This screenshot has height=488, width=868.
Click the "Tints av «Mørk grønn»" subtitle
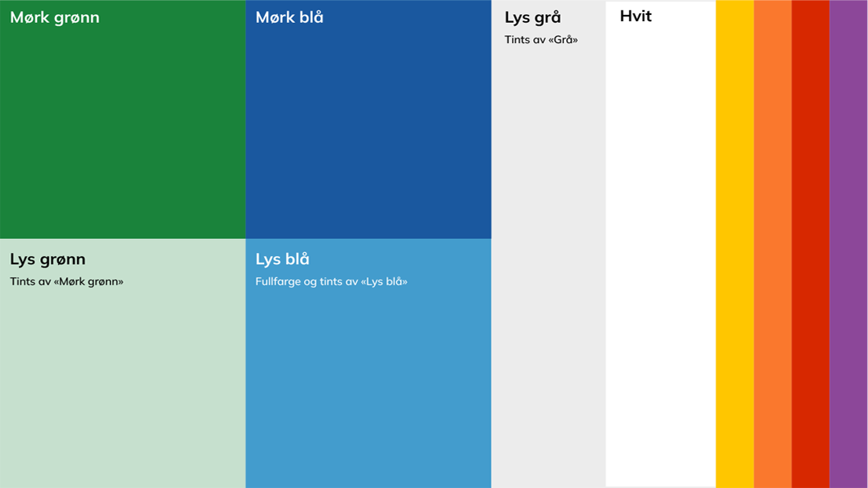pyautogui.click(x=67, y=281)
